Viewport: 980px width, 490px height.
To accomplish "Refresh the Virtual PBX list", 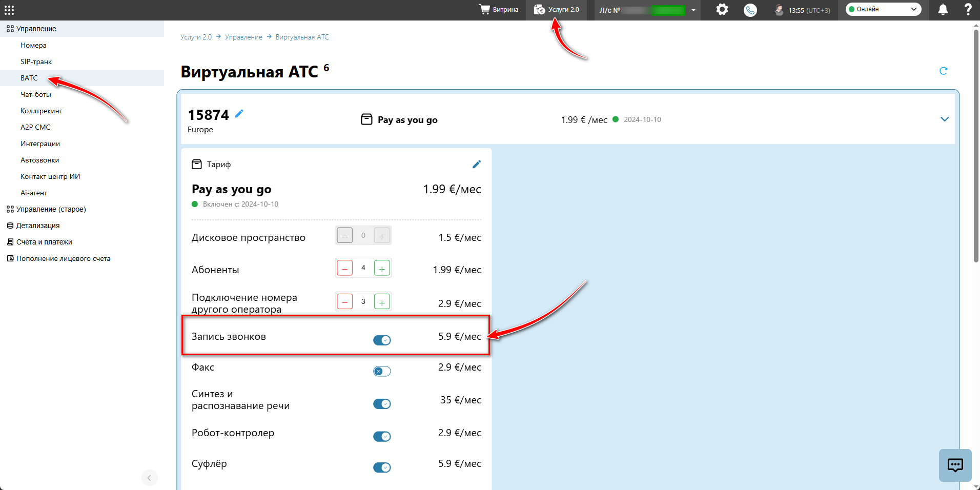I will [943, 71].
